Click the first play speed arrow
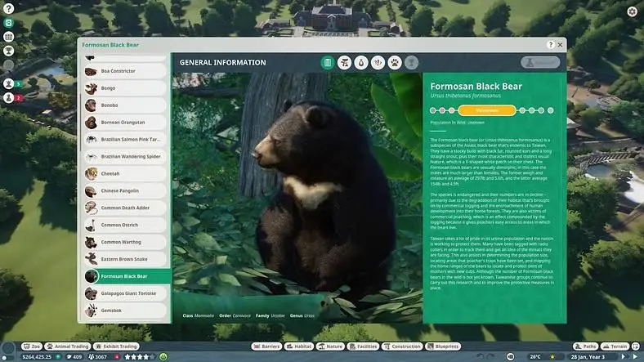Viewport: 644px width, 362px height. 623,357
